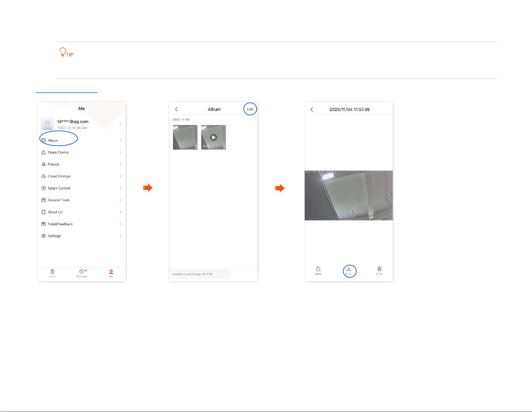This screenshot has width=532, height=412.
Task: Open General Tools entry
Action: (82, 200)
